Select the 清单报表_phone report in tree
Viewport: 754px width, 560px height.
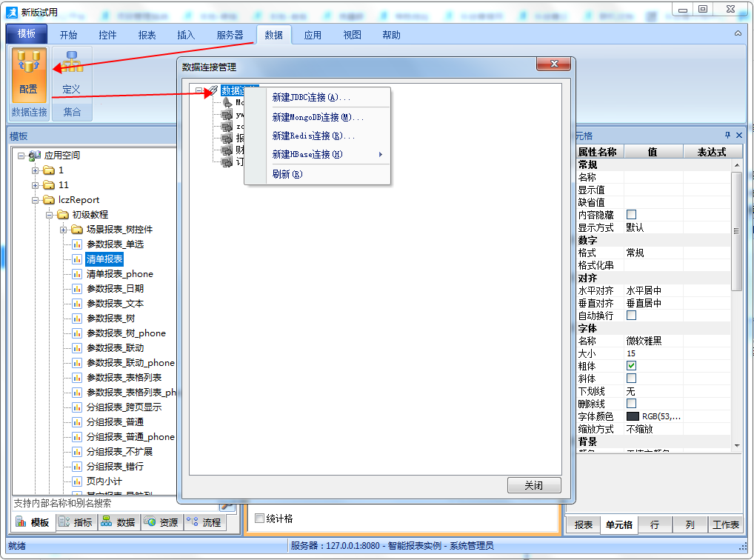click(119, 274)
